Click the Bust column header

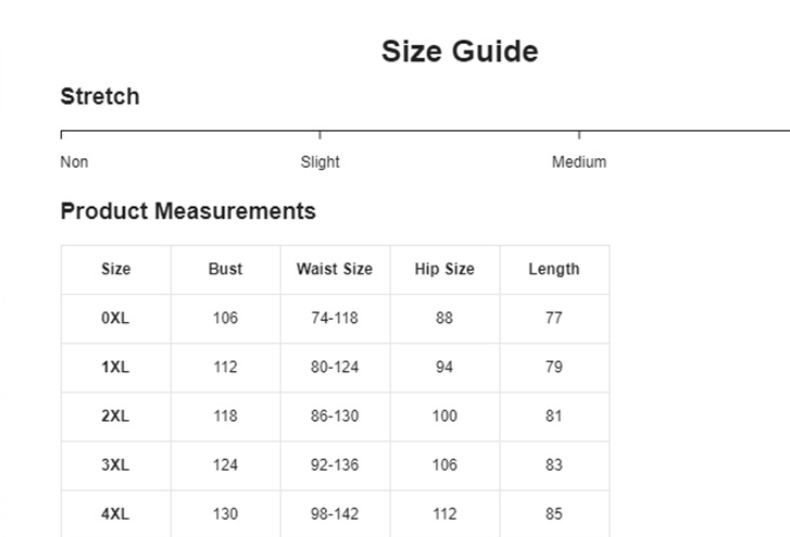pyautogui.click(x=225, y=269)
